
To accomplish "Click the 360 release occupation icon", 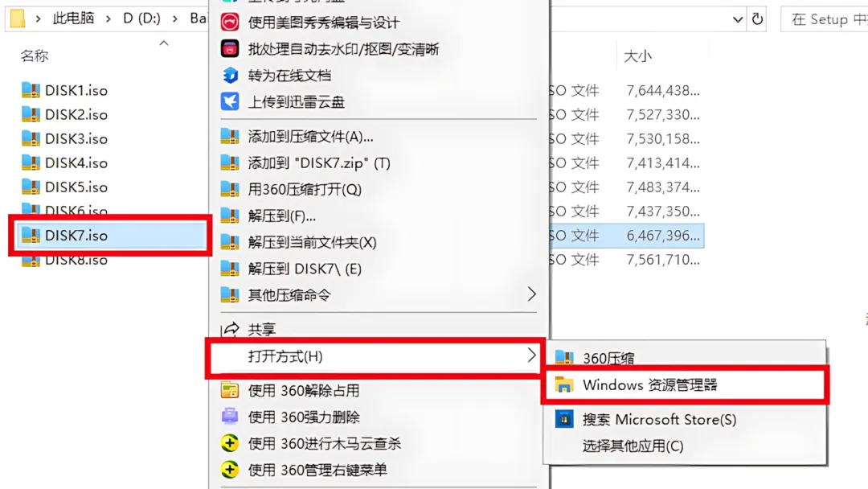I will pyautogui.click(x=230, y=390).
